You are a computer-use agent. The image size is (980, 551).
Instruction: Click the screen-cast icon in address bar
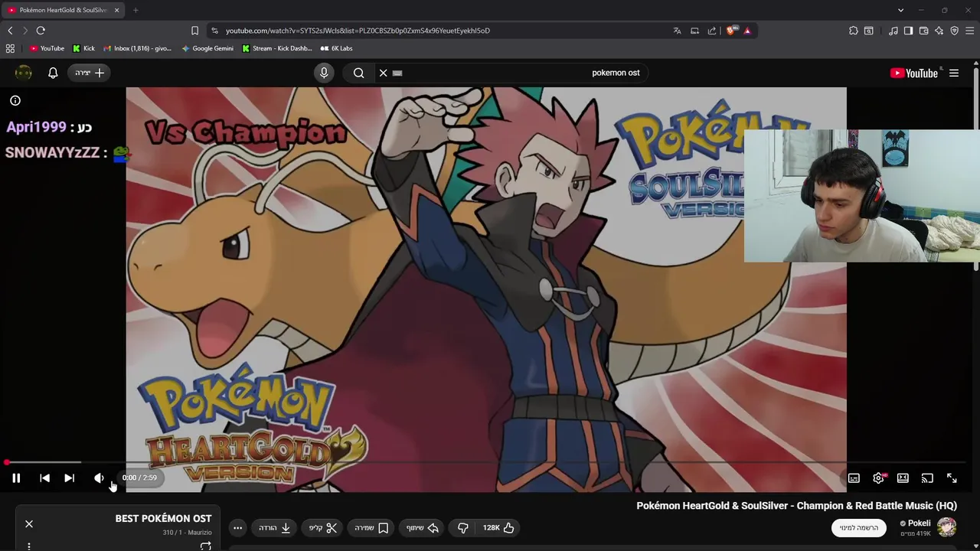(694, 31)
